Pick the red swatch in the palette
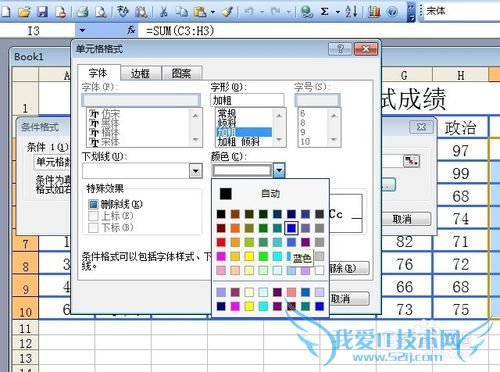Viewport: 500px width, 372px height. 221,242
